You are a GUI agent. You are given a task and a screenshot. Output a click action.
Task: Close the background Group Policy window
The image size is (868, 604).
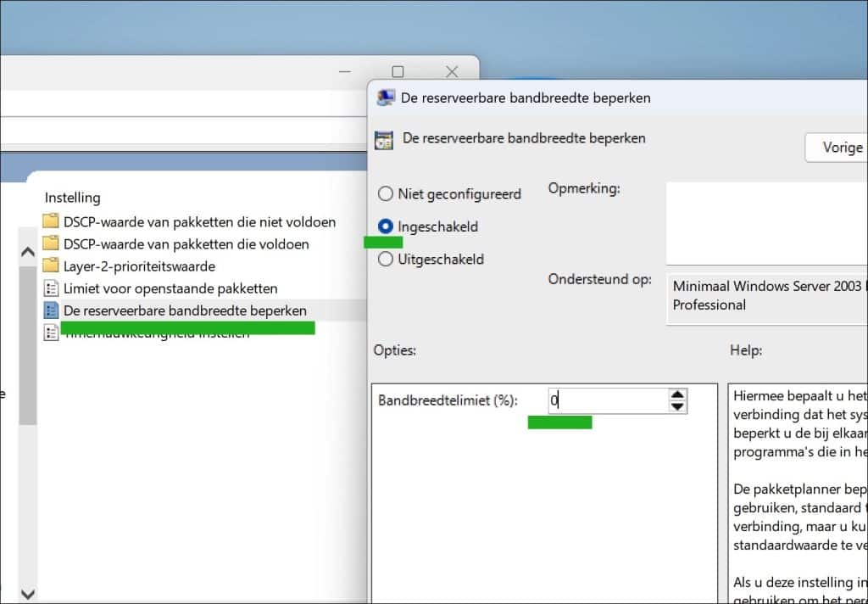tap(452, 71)
